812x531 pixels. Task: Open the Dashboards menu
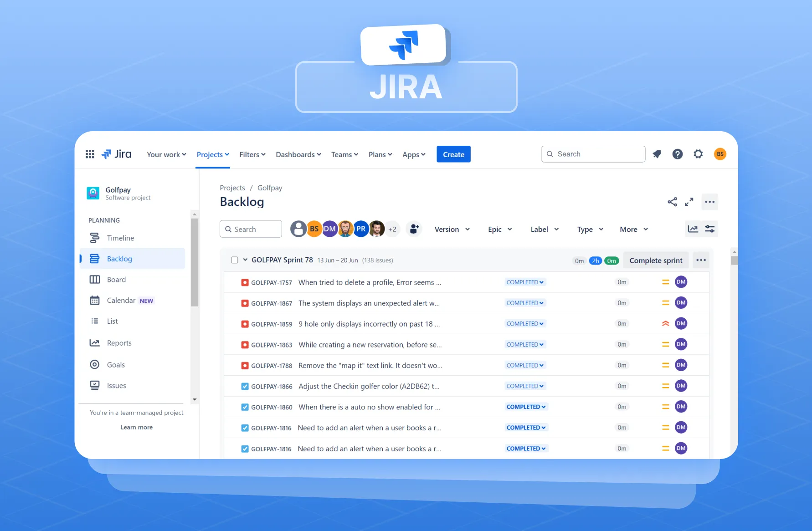298,154
